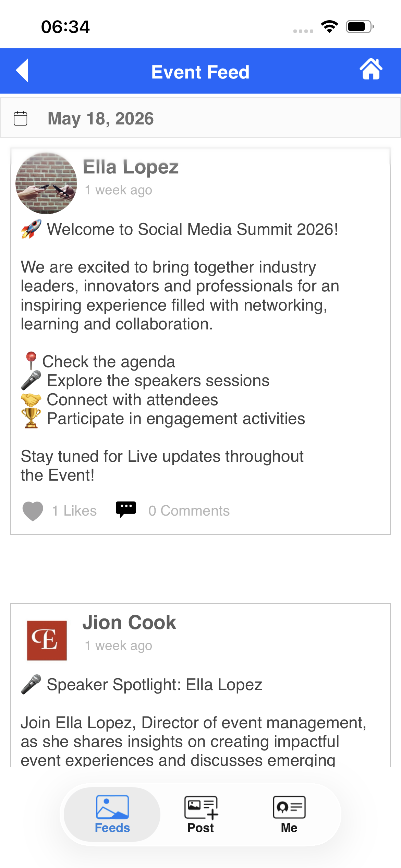Image resolution: width=401 pixels, height=868 pixels.
Task: Go to home via house icon
Action: point(371,69)
